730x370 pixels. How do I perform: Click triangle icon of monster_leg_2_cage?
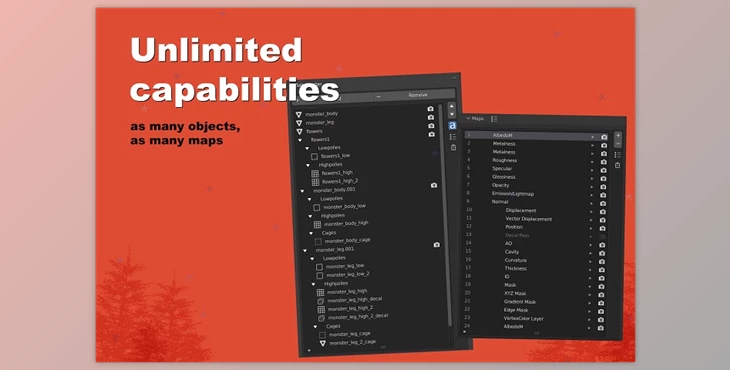coord(323,343)
